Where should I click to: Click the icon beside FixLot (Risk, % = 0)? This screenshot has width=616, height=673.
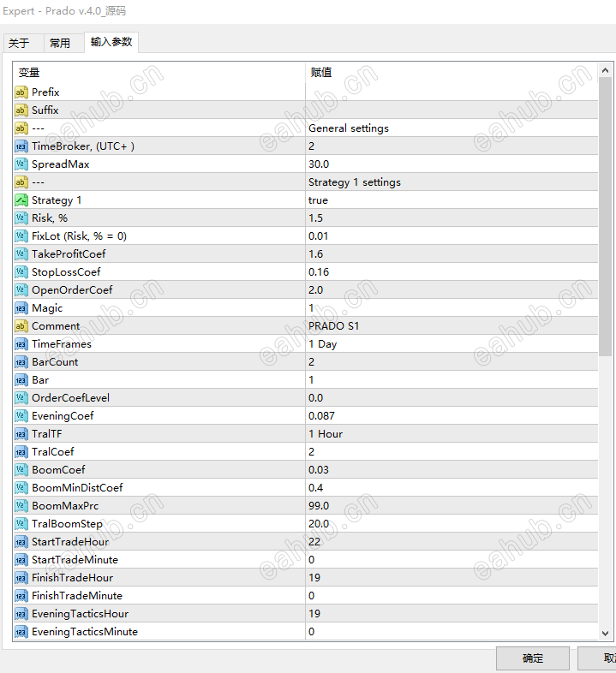click(x=21, y=236)
